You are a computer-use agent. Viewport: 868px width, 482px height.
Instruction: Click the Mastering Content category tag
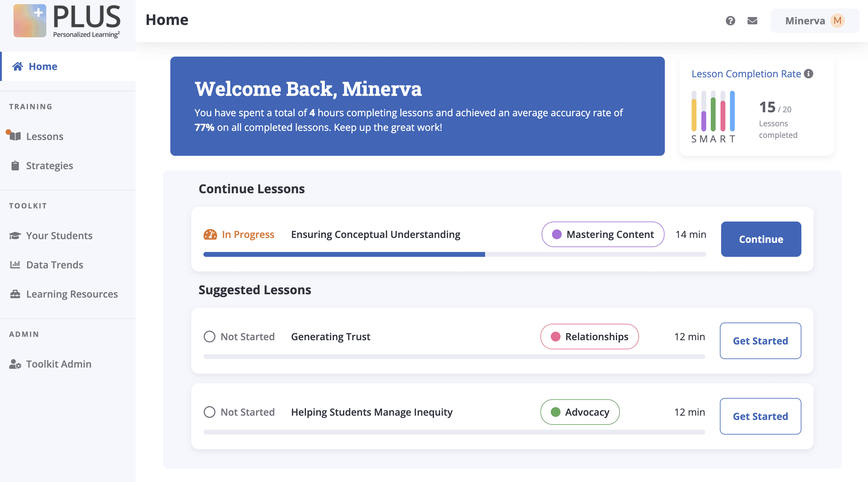(602, 234)
